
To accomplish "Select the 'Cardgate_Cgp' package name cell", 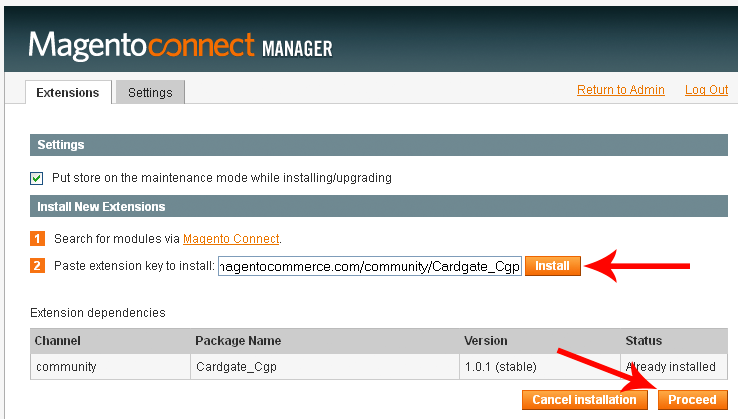I will click(x=325, y=367).
